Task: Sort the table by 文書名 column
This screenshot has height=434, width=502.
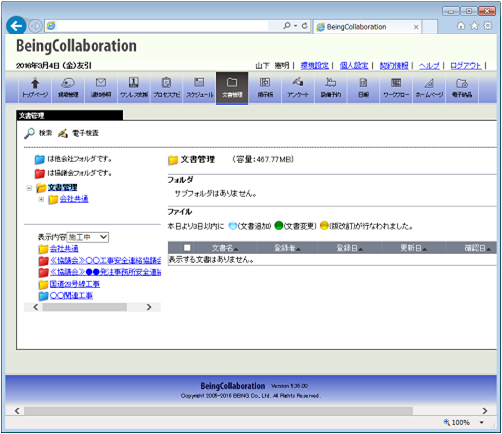Action: click(x=225, y=248)
